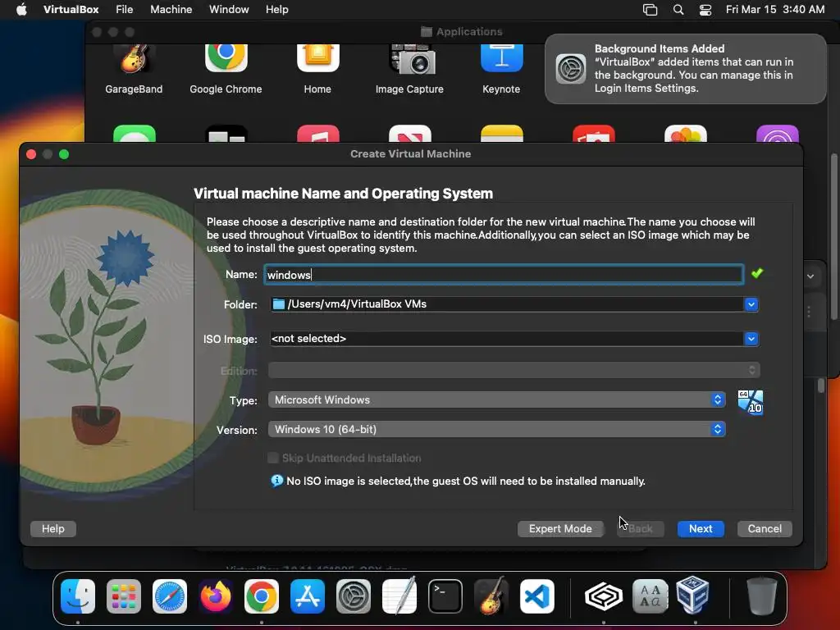840x630 pixels.
Task: Close the Create Virtual Machine window
Action: pos(31,154)
